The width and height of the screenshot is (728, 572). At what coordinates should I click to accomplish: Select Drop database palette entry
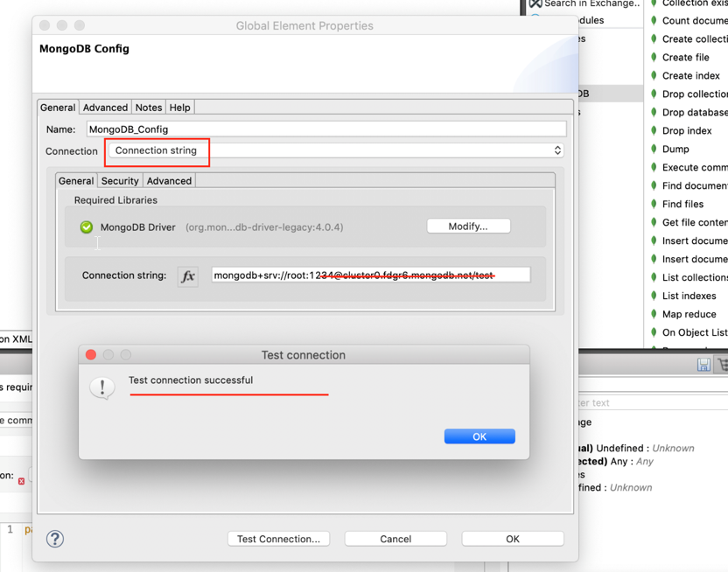tap(695, 112)
